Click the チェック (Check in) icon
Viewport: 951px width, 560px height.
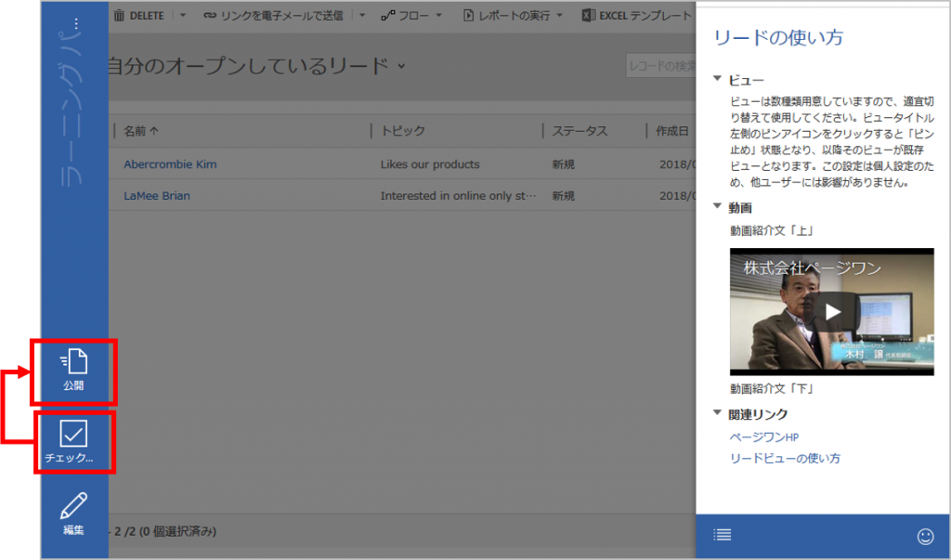[73, 441]
